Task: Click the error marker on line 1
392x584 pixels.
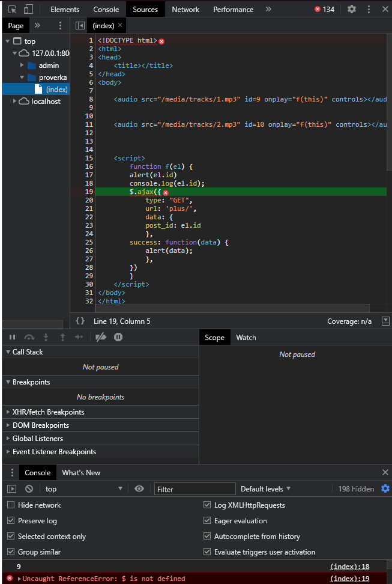Action: point(161,41)
